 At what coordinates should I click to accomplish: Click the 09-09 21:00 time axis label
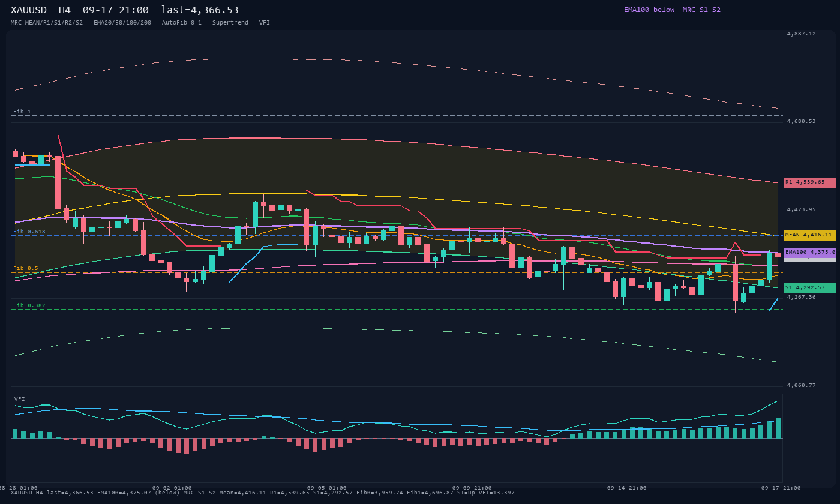(x=472, y=488)
